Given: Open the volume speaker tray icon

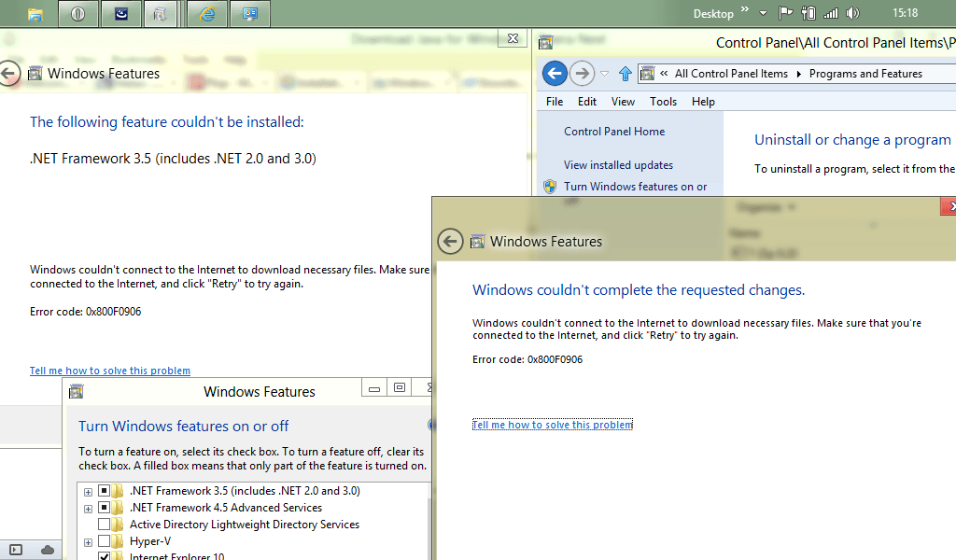Looking at the screenshot, I should (852, 13).
